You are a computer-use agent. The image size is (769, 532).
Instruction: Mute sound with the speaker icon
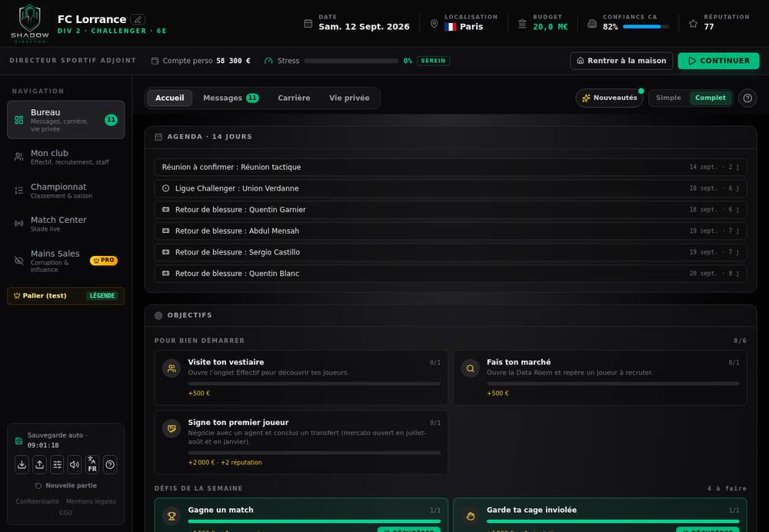(75, 465)
